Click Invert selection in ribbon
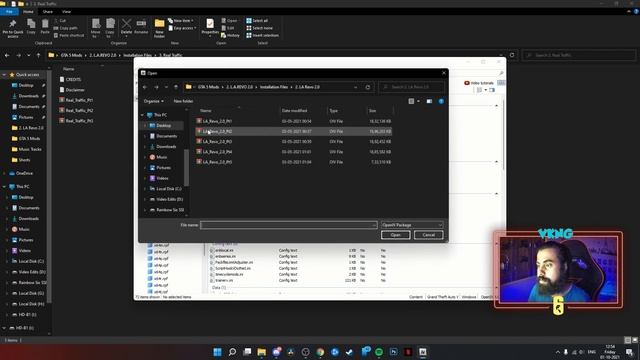 (x=262, y=36)
